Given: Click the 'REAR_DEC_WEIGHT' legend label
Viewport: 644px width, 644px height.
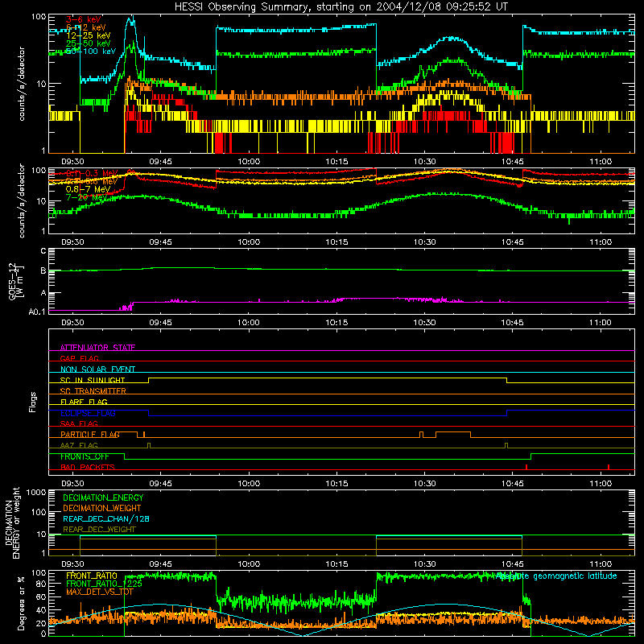Looking at the screenshot, I should click(99, 530).
